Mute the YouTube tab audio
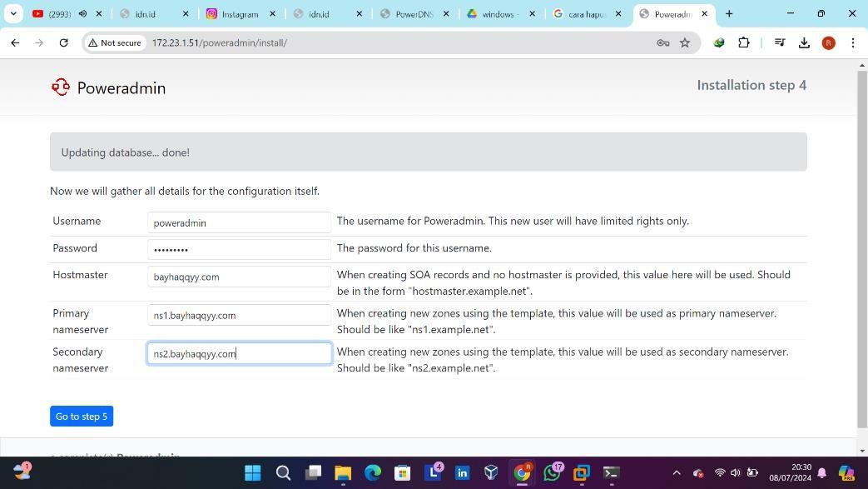Image resolution: width=868 pixels, height=489 pixels. point(82,14)
